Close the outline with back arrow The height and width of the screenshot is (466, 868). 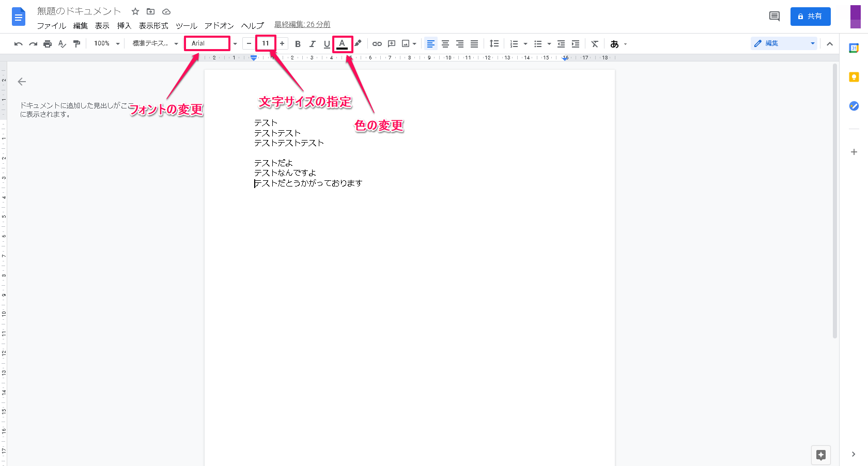[x=22, y=82]
